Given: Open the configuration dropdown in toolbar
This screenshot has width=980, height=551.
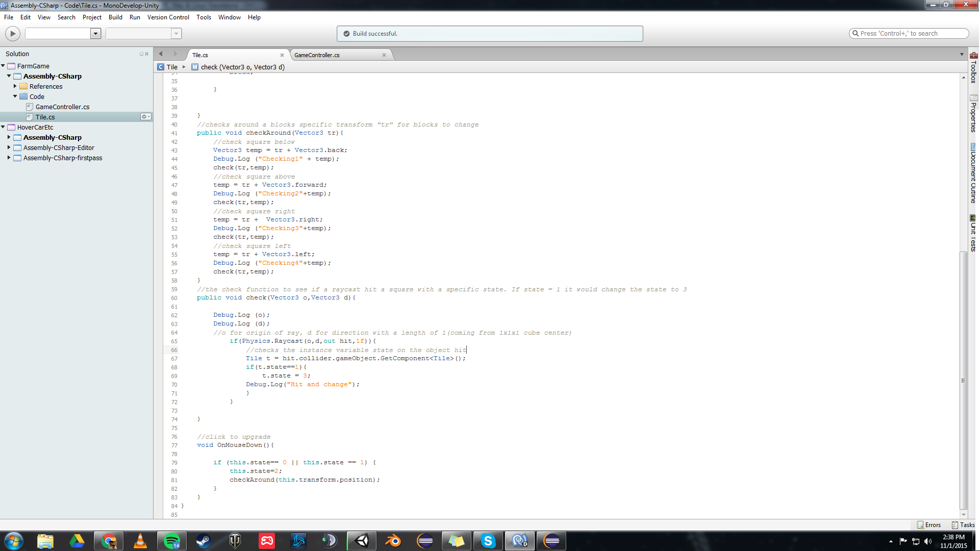Looking at the screenshot, I should pos(95,34).
